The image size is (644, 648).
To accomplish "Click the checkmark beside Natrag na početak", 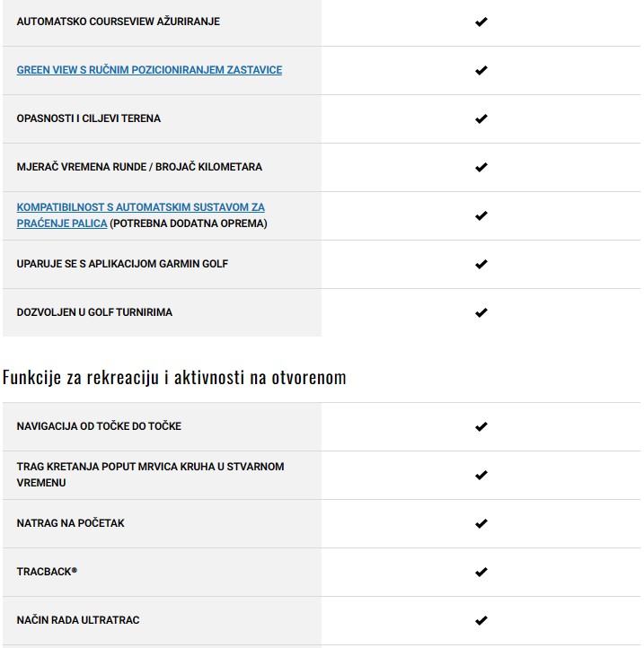I will tap(481, 523).
